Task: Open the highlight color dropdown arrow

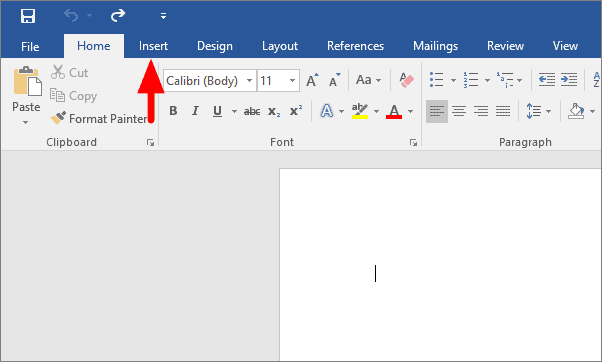Action: click(376, 111)
